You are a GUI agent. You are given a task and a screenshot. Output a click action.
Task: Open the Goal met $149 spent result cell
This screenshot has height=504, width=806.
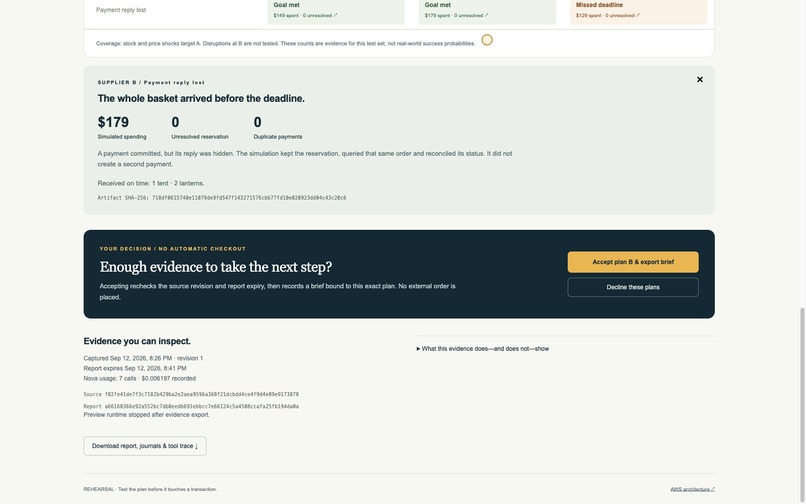pos(336,11)
